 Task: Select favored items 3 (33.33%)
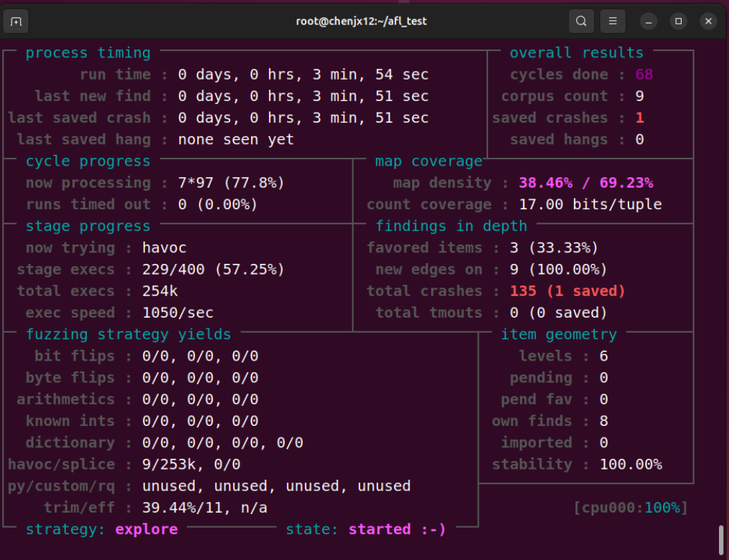tap(554, 247)
